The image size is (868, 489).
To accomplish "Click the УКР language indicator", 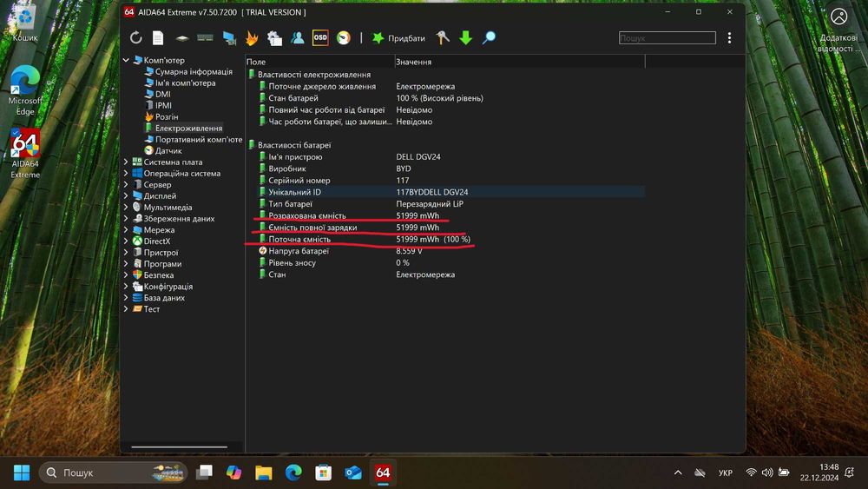I will coord(725,472).
